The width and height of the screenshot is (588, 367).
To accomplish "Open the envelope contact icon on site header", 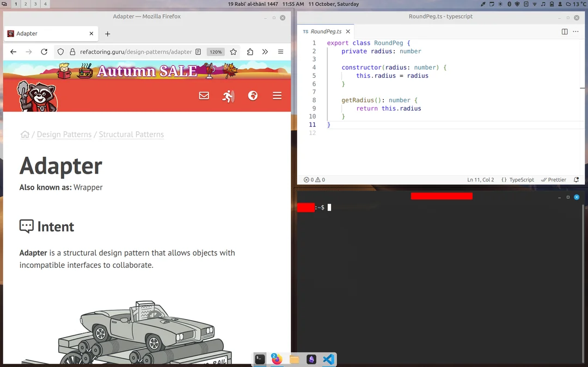I will 204,96.
